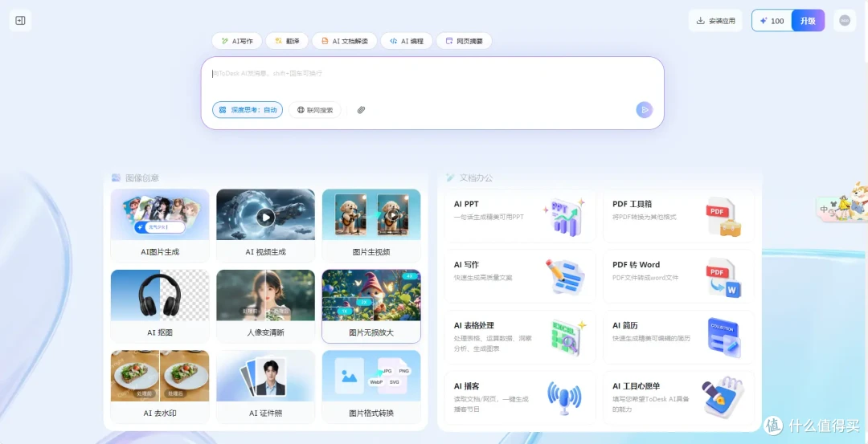Image resolution: width=868 pixels, height=444 pixels.
Task: Collapse the sidebar panel icon
Action: 20,20
